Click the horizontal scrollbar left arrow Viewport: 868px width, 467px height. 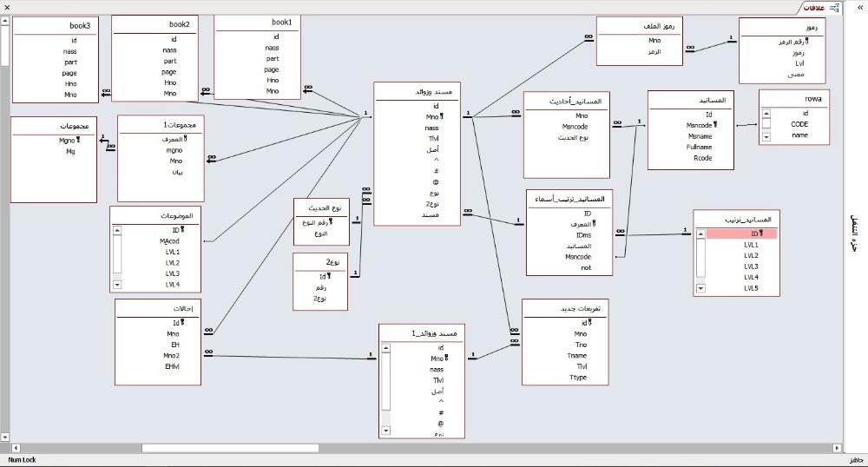pos(16,448)
